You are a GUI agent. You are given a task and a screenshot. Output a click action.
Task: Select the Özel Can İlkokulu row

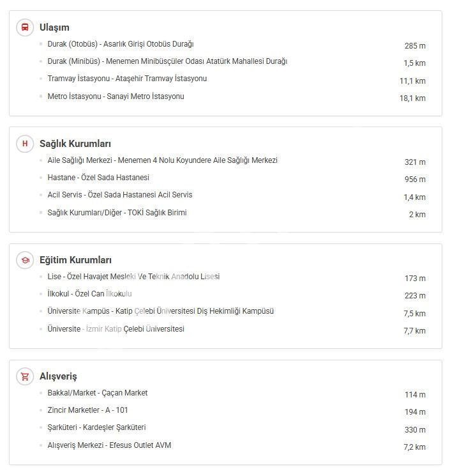(x=89, y=294)
